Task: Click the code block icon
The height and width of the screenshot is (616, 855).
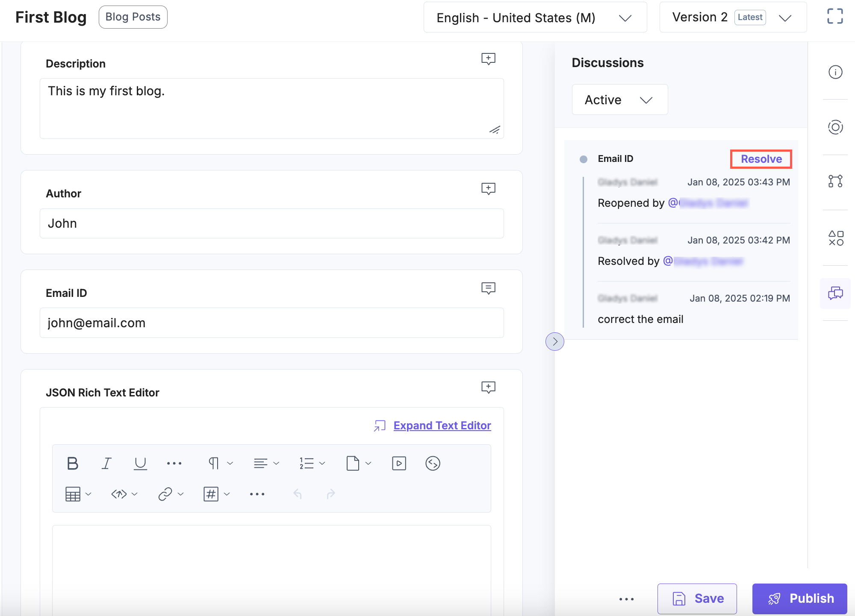Action: click(119, 493)
